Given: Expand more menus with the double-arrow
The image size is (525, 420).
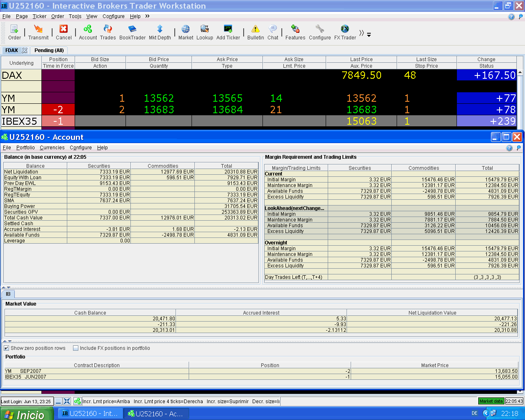Looking at the screenshot, I should [147, 16].
